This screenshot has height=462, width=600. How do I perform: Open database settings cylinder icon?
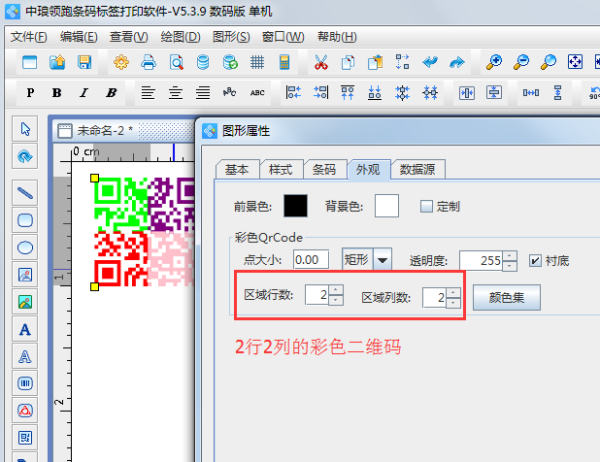203,62
